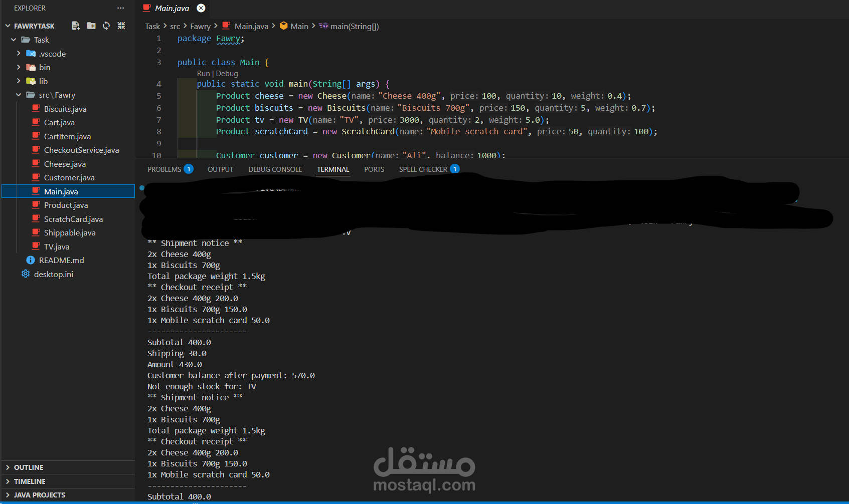Select CheckoutService.java in the file tree
The width and height of the screenshot is (849, 504).
81,150
